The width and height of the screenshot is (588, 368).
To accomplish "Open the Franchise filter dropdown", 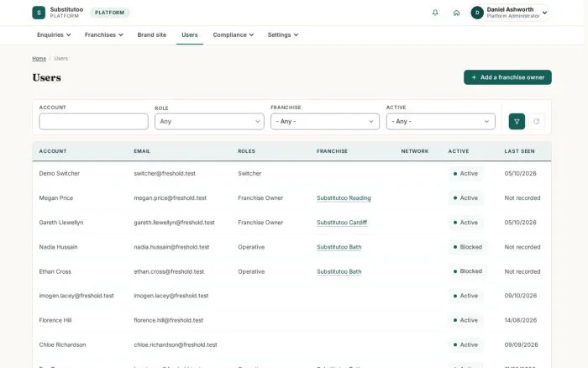I will 325,122.
